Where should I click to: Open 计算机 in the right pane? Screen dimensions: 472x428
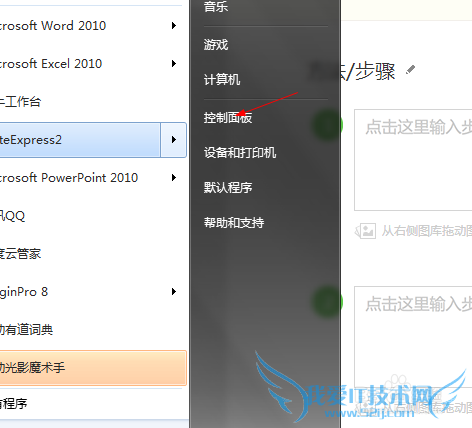click(222, 80)
